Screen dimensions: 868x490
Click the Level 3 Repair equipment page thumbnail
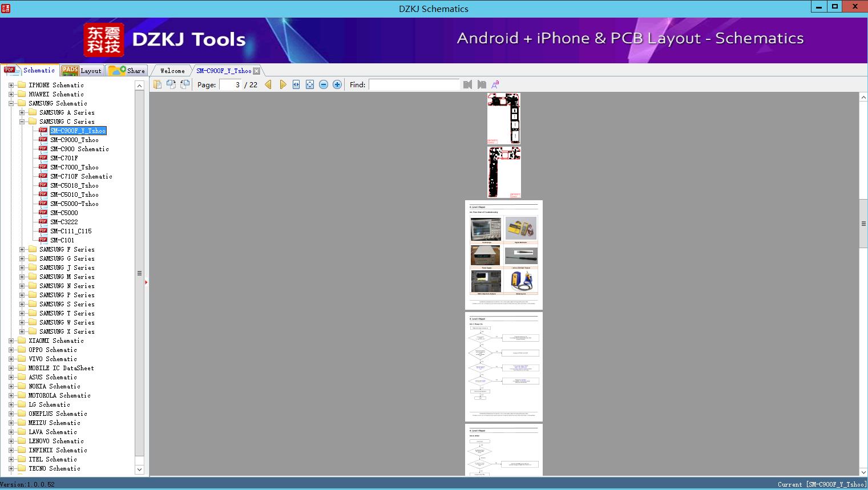[504, 255]
